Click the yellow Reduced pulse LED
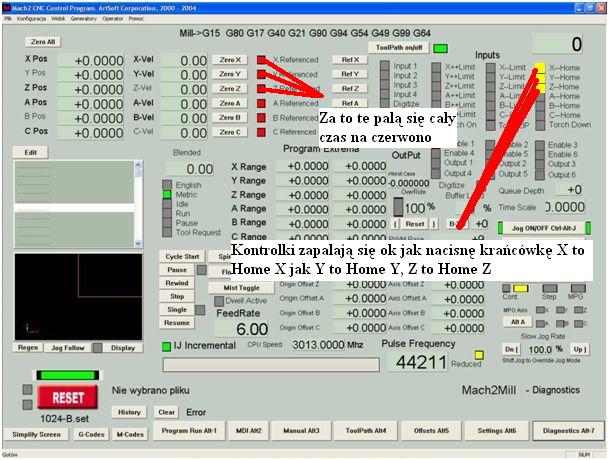The width and height of the screenshot is (609, 460). click(x=479, y=355)
